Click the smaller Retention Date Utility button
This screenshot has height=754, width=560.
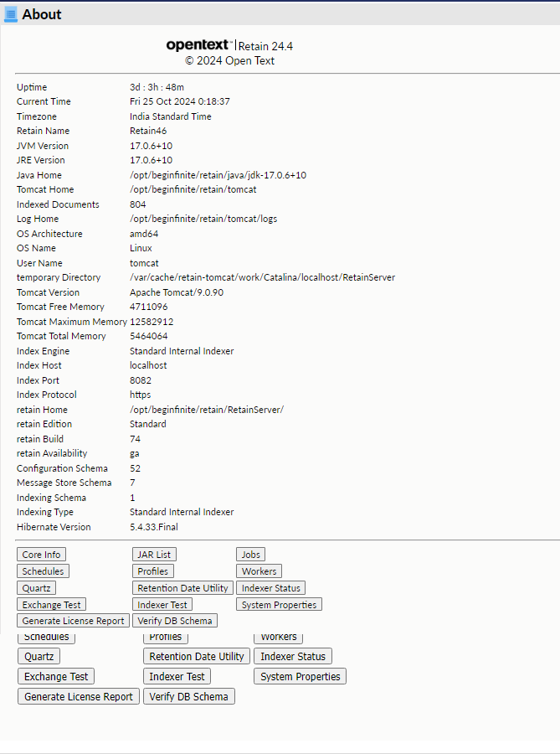(182, 588)
